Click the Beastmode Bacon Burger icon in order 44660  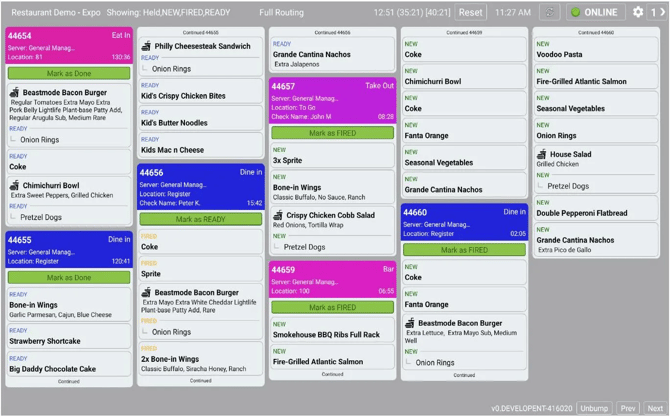tap(410, 324)
